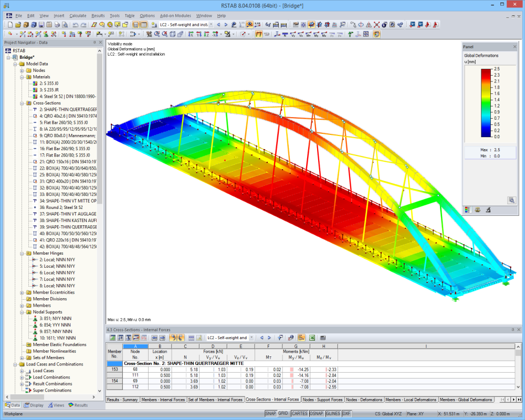Click the Undo icon
Viewport: 525px width, 420px height.
pos(76,25)
